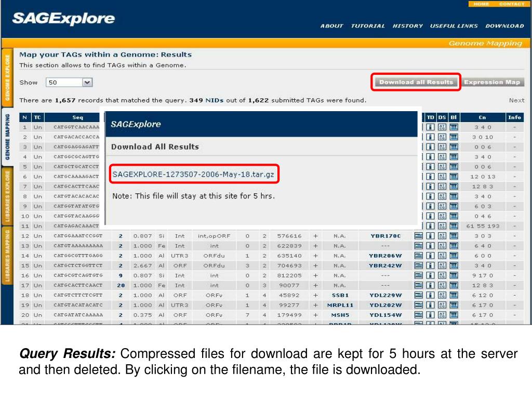Open ORF link YDL202W
This screenshot has width=532, height=399.
pos(385,305)
